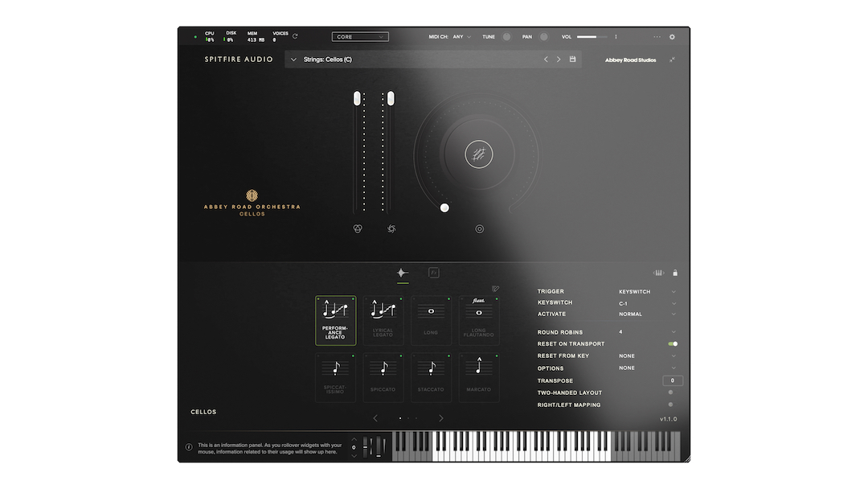Image resolution: width=868 pixels, height=489 pixels.
Task: Click the VOL slider in top bar
Action: click(592, 37)
